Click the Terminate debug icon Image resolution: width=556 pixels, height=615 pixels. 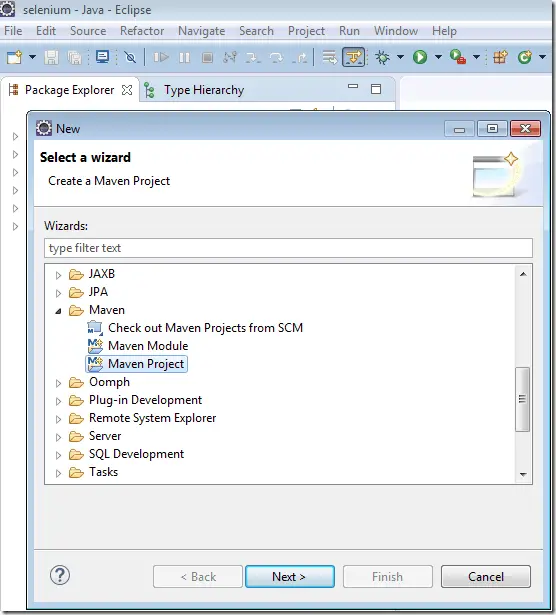(x=207, y=58)
